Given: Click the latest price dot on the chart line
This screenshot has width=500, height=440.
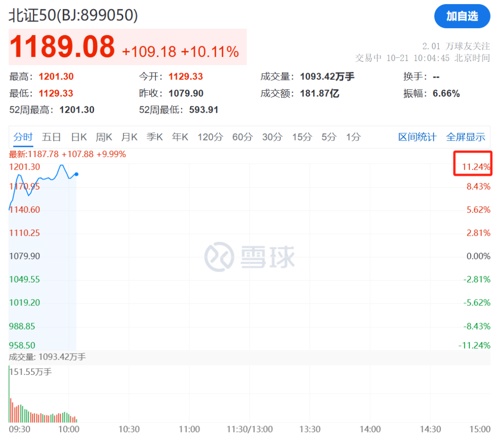Looking at the screenshot, I should pyautogui.click(x=76, y=174).
